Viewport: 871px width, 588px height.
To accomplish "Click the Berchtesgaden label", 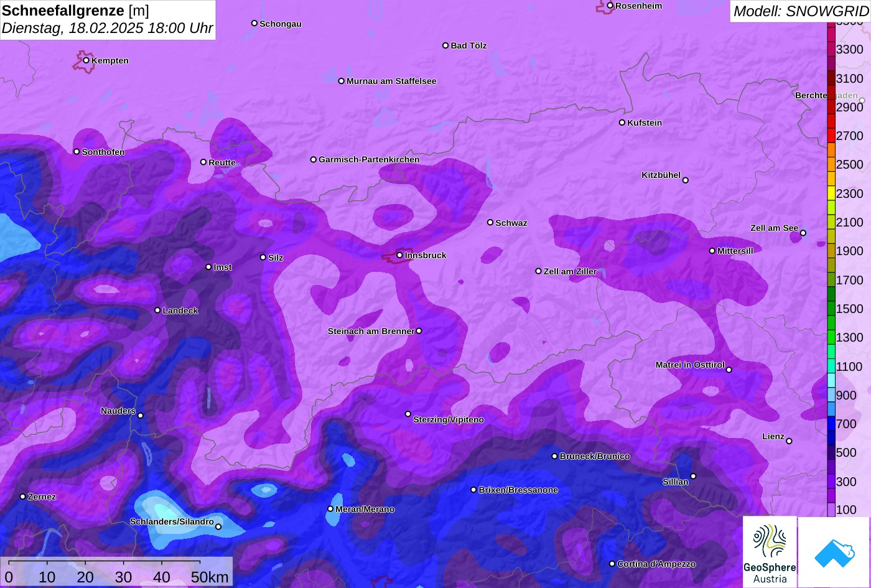I will pos(826,95).
